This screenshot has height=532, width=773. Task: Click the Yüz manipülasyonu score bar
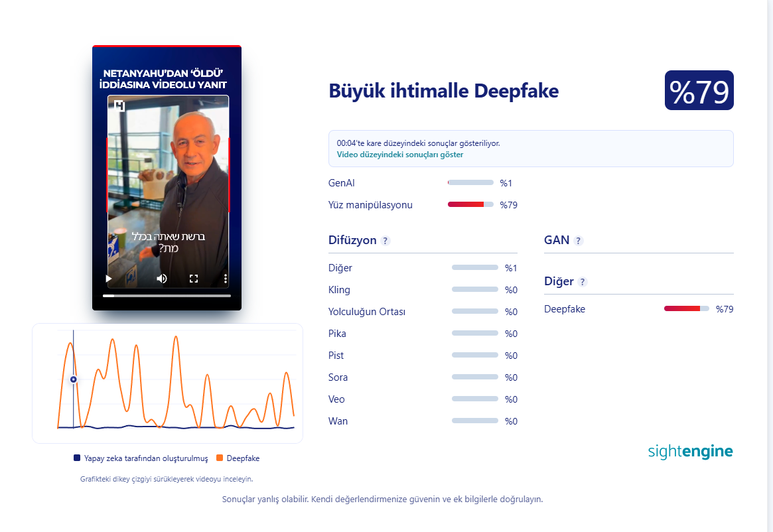470,204
